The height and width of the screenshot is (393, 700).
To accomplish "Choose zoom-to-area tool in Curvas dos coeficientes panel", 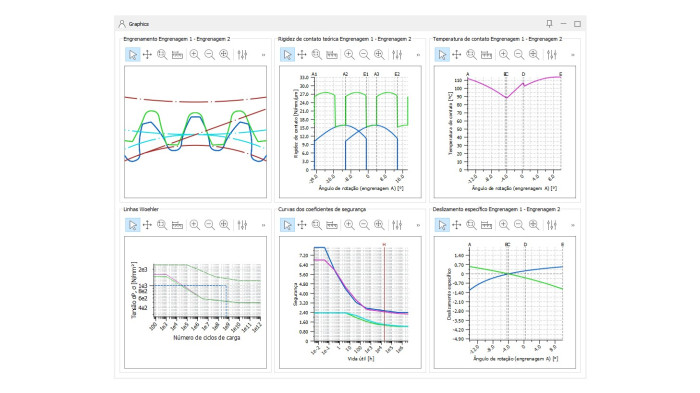I will point(317,225).
